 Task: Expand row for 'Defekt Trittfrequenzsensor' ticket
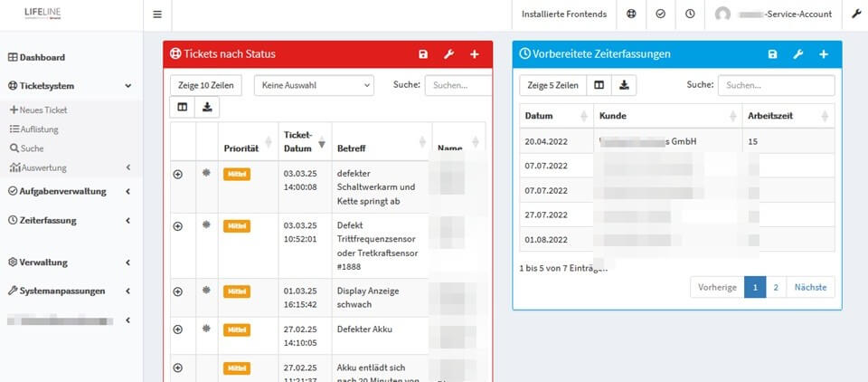tap(178, 226)
